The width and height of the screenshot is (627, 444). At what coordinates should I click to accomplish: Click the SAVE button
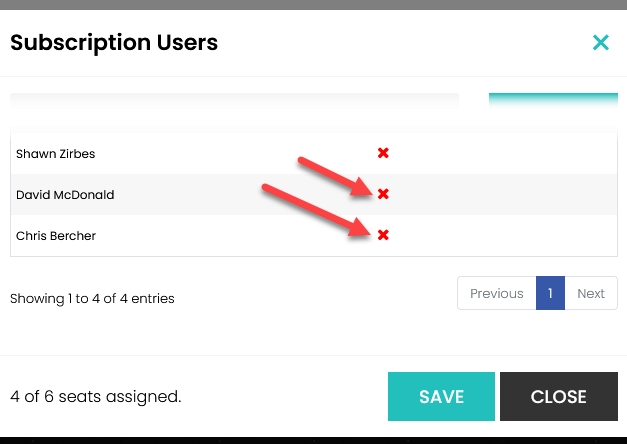click(441, 396)
